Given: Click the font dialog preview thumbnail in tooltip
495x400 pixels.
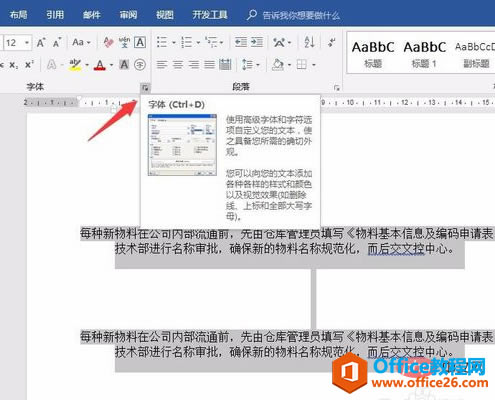Looking at the screenshot, I should [x=182, y=145].
